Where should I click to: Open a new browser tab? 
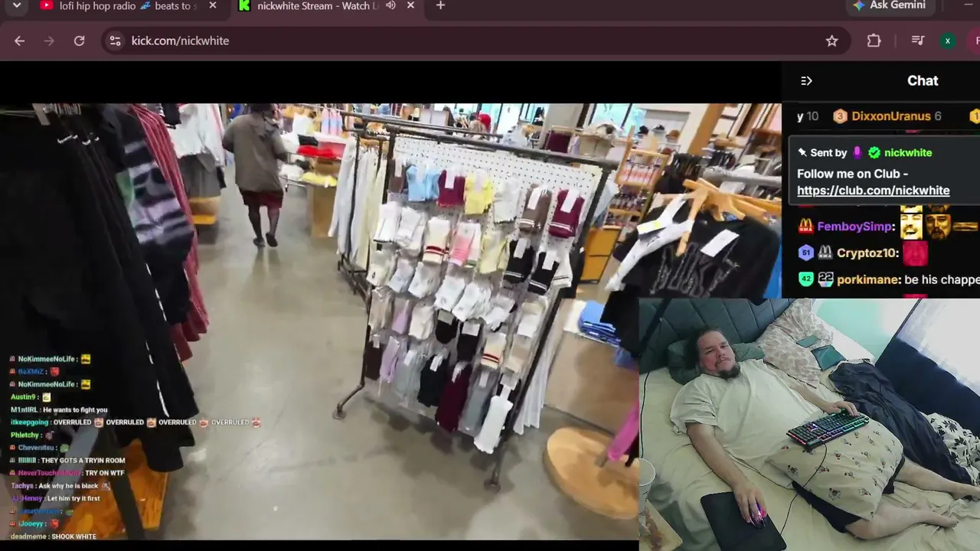coord(440,5)
